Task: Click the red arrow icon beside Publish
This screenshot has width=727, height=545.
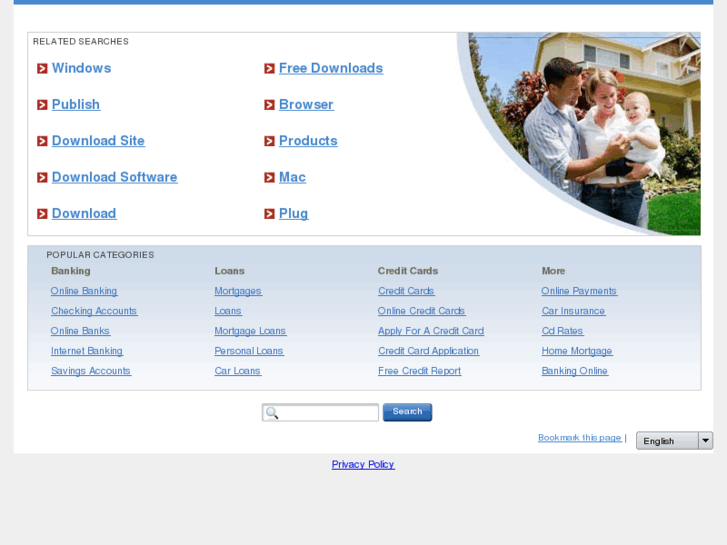Action: coord(42,105)
